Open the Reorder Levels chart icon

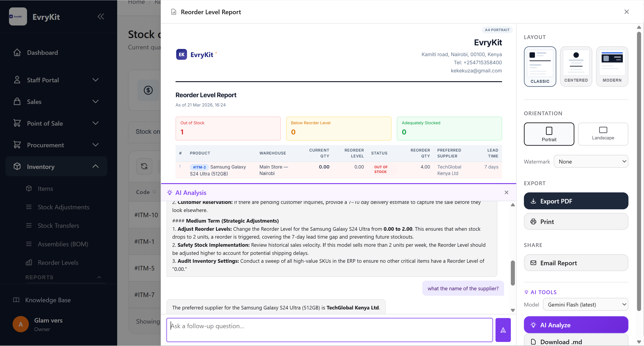[29, 263]
